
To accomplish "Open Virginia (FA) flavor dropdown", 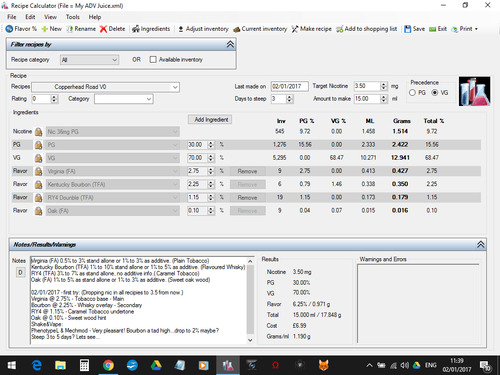I will (113, 171).
